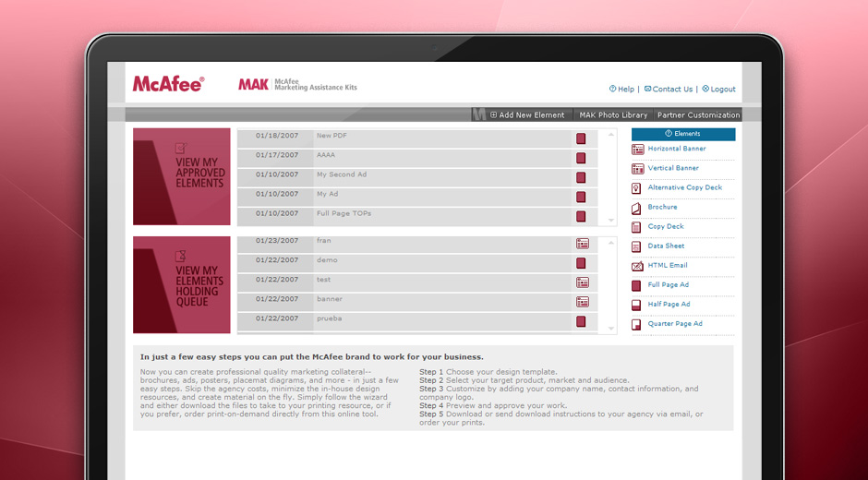Click holding queue list scroll up arrow
Viewport: 868px width, 480px height.
611,243
